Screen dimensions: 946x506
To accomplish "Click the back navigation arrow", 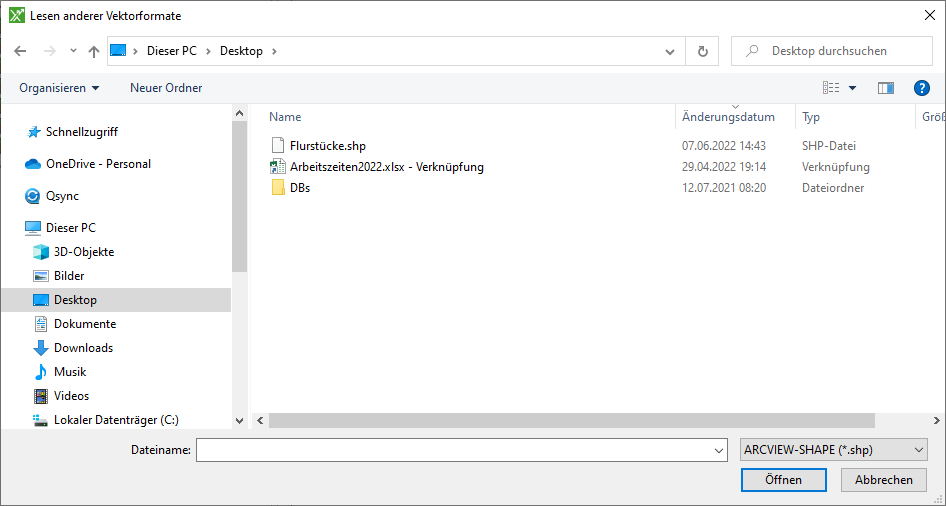I will pyautogui.click(x=20, y=51).
